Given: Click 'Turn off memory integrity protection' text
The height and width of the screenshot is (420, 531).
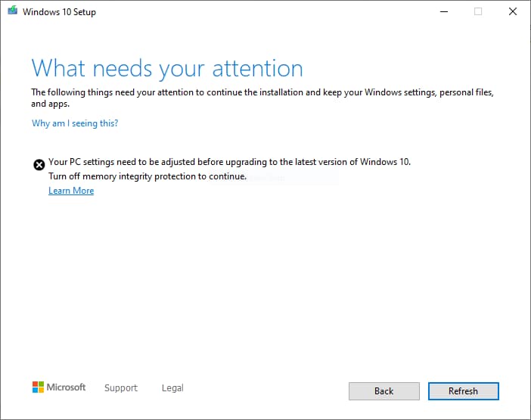Looking at the screenshot, I should click(147, 176).
